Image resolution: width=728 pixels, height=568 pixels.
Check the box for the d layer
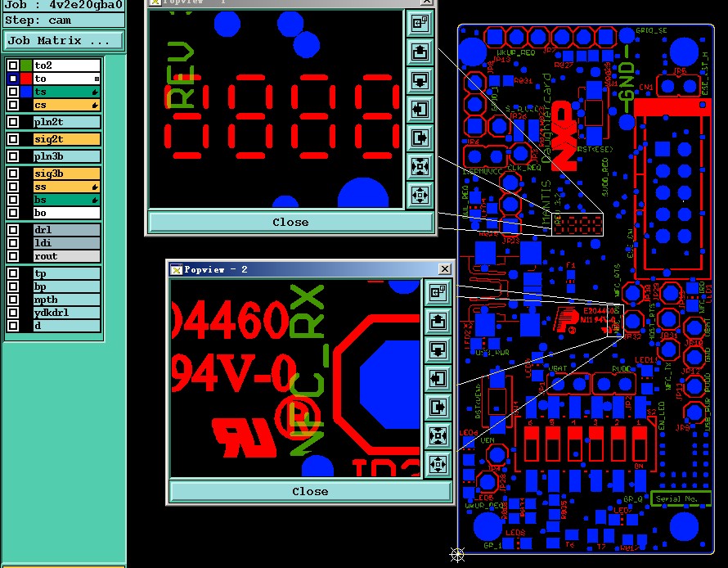point(13,326)
